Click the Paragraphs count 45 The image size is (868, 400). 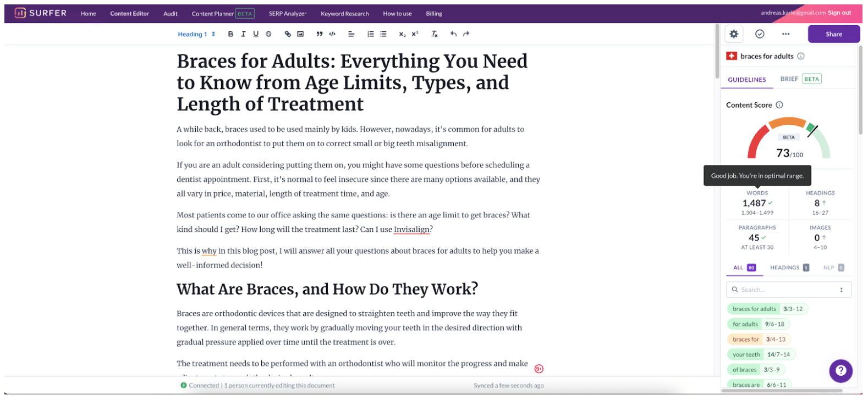pos(754,238)
